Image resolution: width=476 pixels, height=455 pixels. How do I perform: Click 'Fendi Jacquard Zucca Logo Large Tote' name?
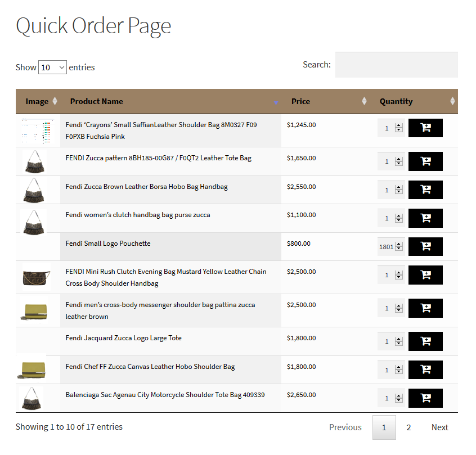click(x=124, y=338)
